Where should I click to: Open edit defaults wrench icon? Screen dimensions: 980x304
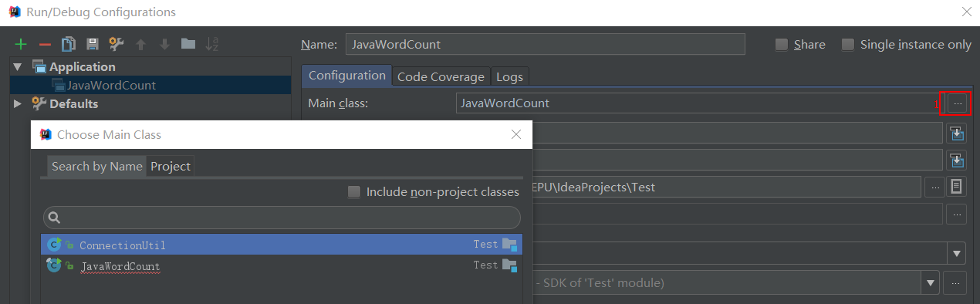coord(116,45)
